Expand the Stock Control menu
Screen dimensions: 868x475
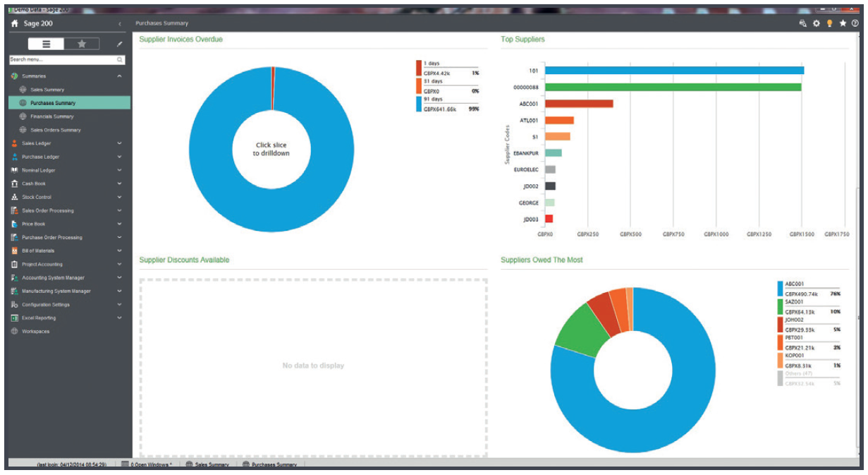coord(119,197)
